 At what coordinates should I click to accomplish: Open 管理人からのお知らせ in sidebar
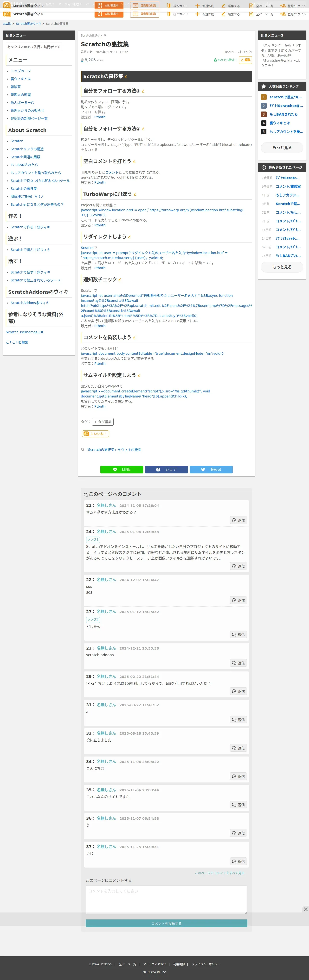(27, 111)
